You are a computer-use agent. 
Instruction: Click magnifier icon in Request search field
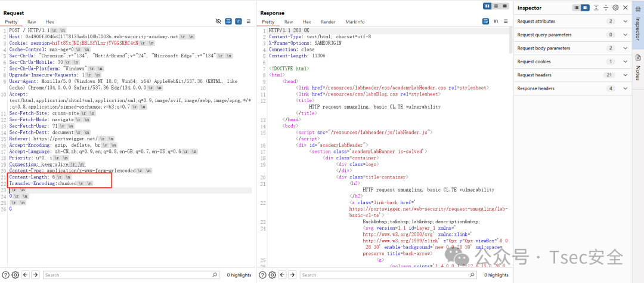[x=215, y=275]
